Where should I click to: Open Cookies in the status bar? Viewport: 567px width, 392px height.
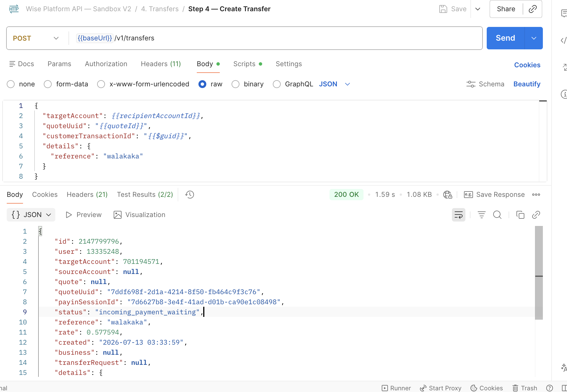click(487, 388)
